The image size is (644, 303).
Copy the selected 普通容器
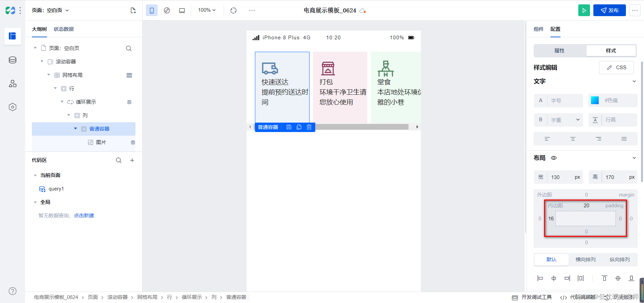tap(299, 127)
